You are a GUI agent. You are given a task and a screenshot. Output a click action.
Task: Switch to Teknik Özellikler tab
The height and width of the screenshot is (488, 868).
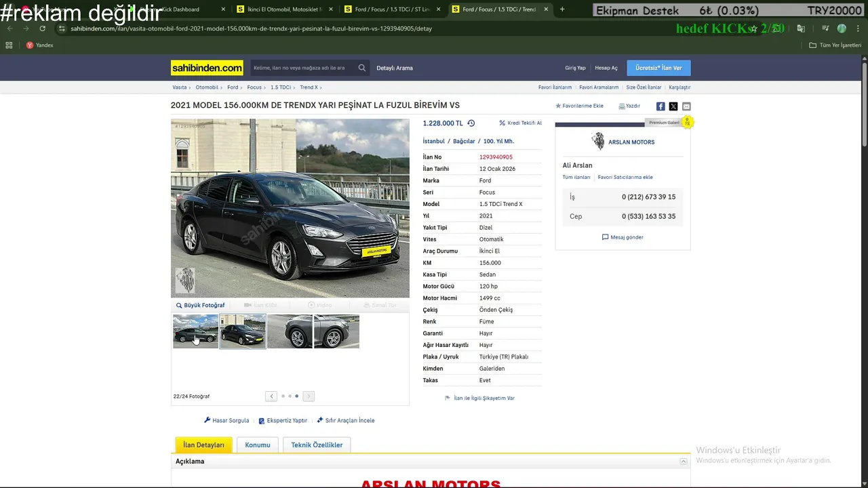click(x=317, y=445)
